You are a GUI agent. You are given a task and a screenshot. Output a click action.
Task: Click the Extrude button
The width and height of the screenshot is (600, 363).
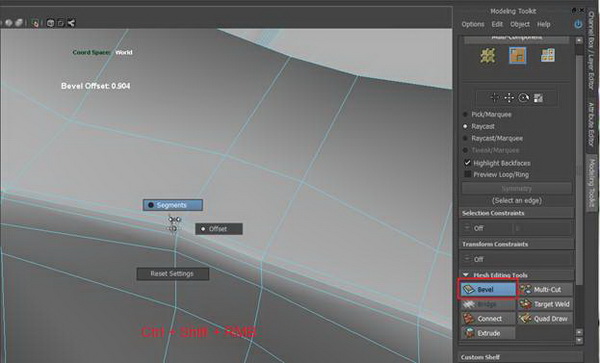pyautogui.click(x=488, y=333)
